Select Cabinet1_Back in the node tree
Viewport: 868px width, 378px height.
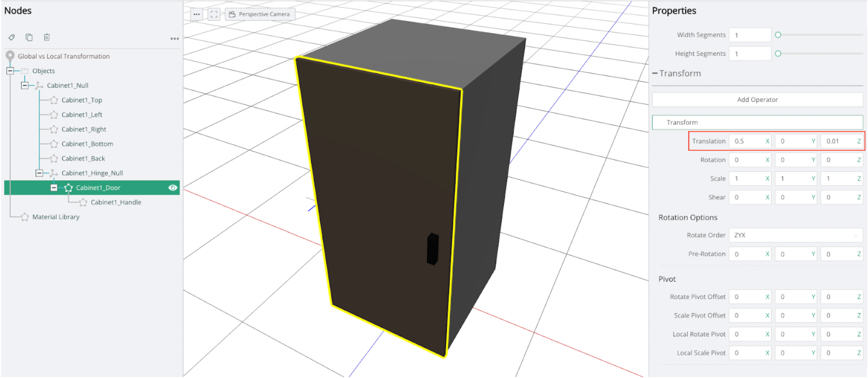tap(83, 159)
